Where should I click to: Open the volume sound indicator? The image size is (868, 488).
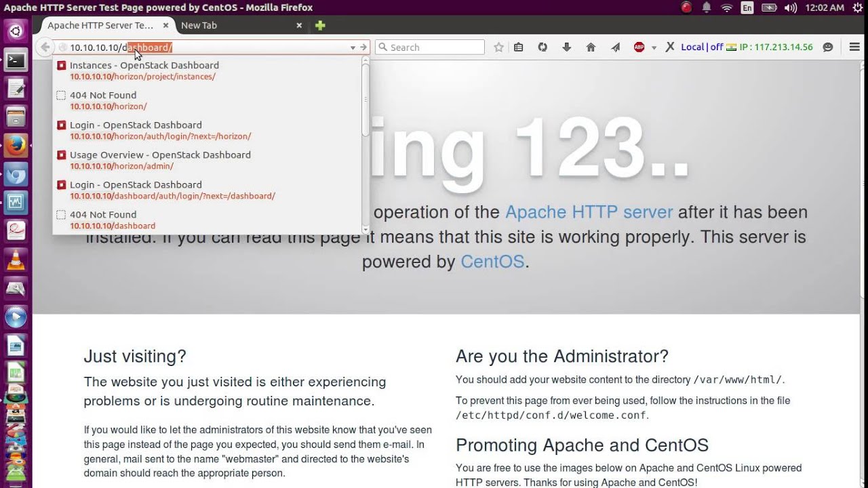click(791, 7)
